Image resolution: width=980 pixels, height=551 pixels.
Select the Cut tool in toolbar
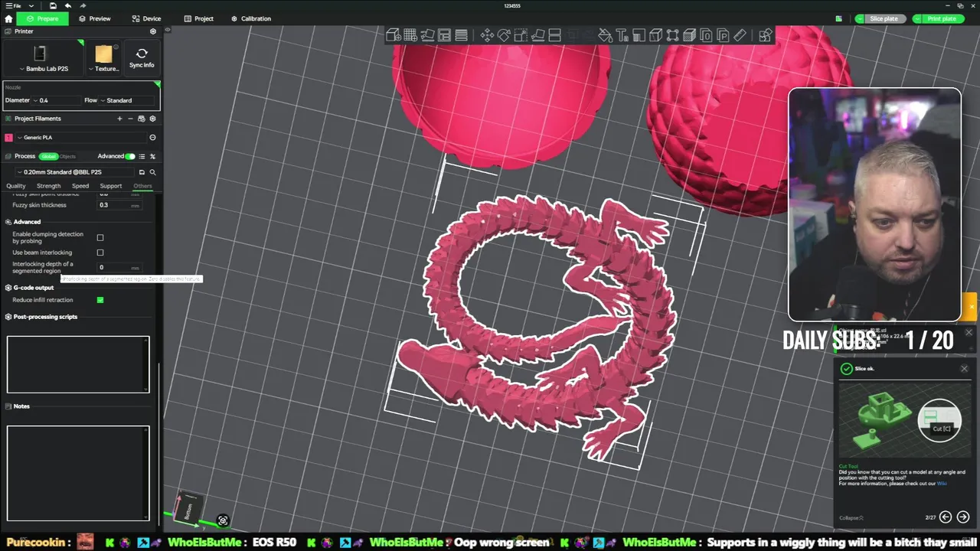coord(555,35)
